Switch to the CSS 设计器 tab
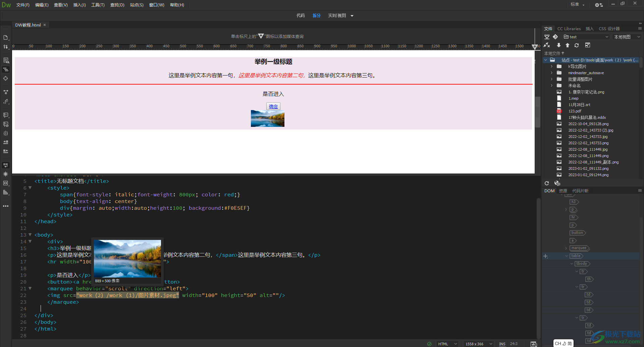The image size is (644, 347). 609,29
